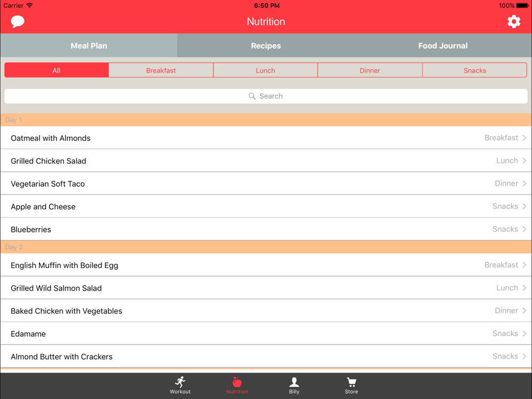This screenshot has height=399, width=532.
Task: Click Dinner label on Baked Chicken row
Action: pos(506,311)
